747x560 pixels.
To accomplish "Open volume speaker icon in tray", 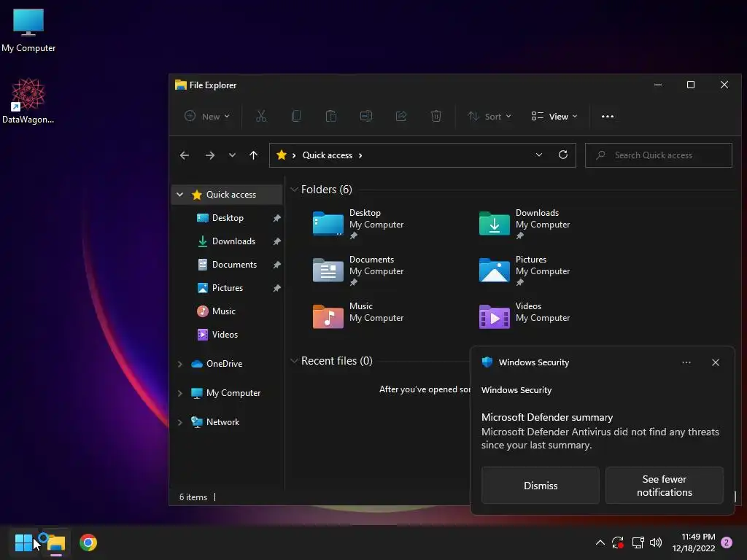I will pos(656,542).
